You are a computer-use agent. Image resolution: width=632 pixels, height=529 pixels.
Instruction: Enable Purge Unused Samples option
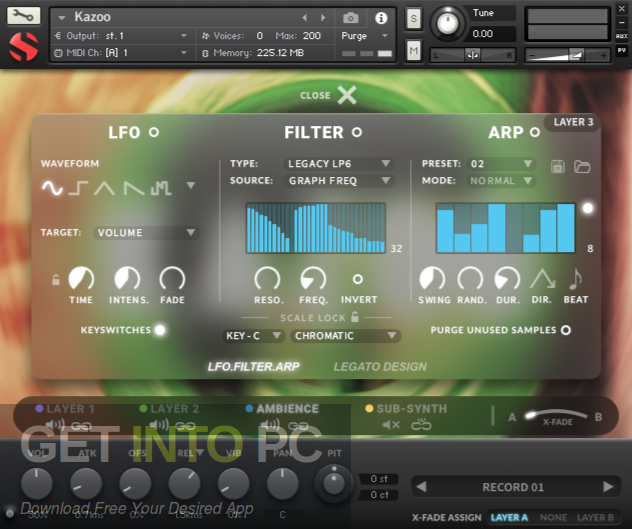click(x=566, y=330)
